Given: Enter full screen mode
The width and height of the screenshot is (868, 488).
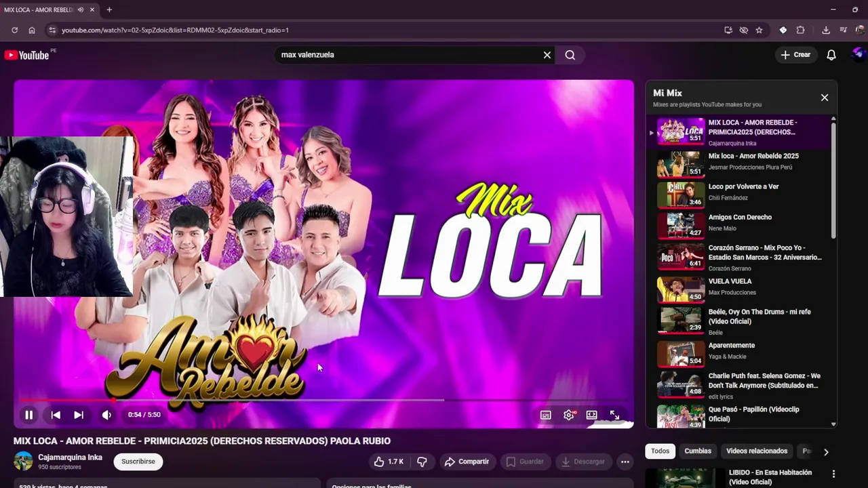Looking at the screenshot, I should tap(614, 415).
